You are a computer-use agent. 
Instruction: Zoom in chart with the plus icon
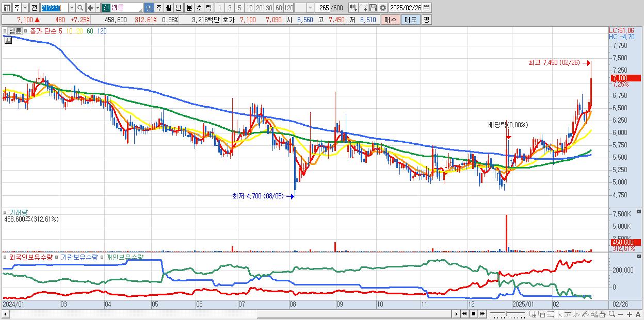(x=629, y=314)
